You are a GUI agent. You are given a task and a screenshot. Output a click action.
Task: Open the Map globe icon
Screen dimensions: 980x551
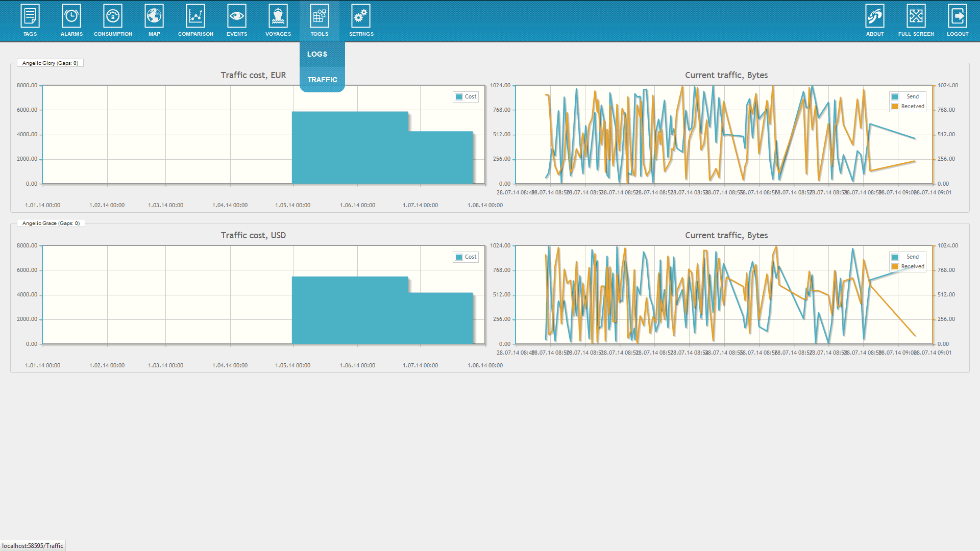(154, 16)
